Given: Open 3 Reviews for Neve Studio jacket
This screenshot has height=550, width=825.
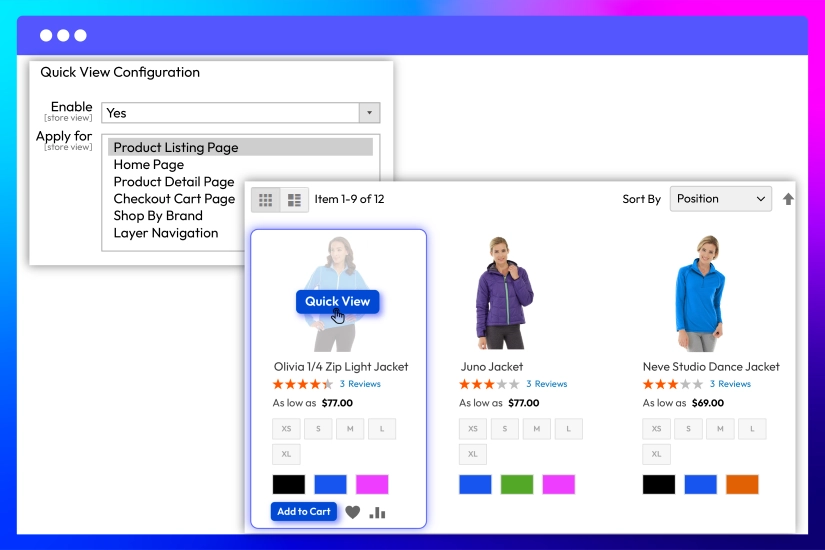Looking at the screenshot, I should (730, 384).
